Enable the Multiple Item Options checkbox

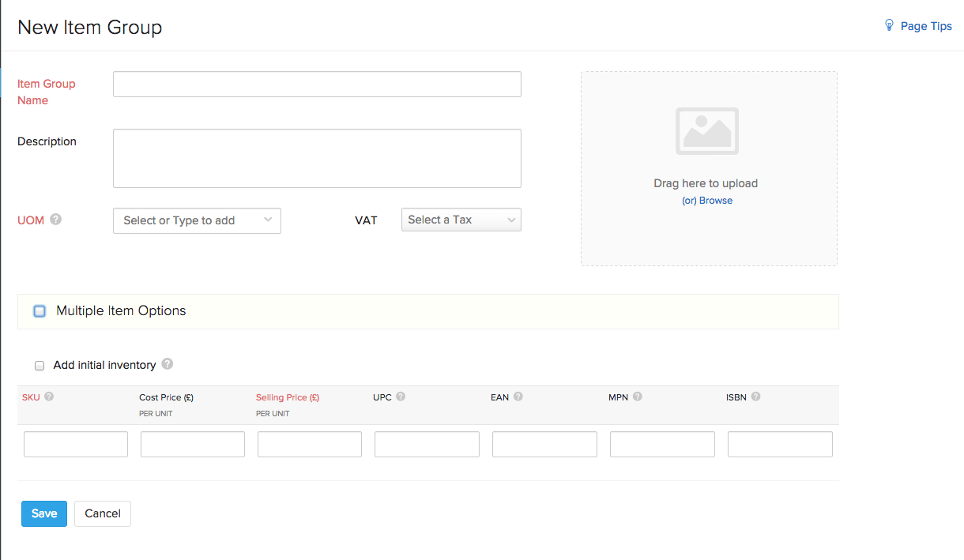tap(40, 311)
